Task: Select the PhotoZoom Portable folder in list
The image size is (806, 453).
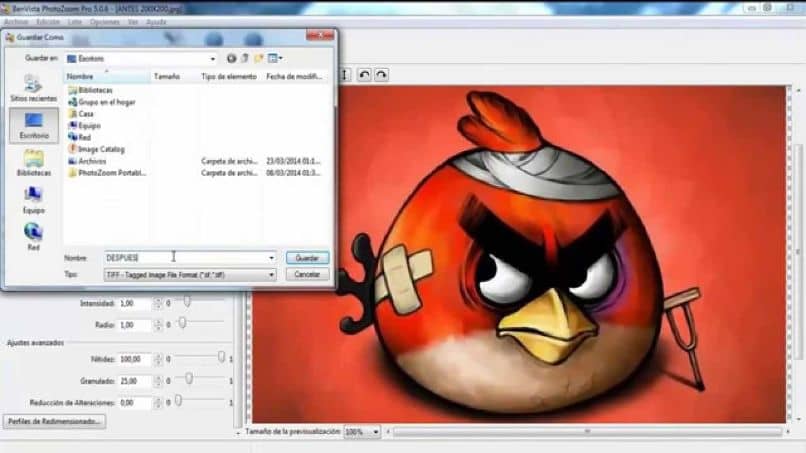Action: pos(107,173)
